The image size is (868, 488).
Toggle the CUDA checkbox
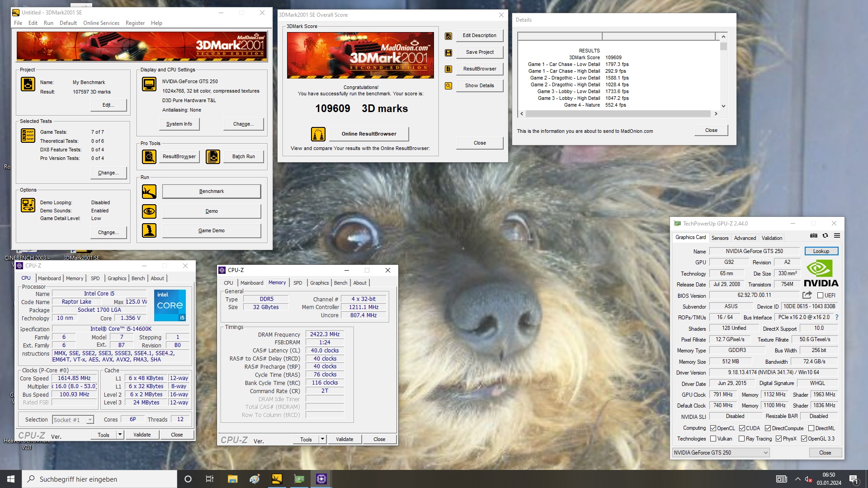742,428
